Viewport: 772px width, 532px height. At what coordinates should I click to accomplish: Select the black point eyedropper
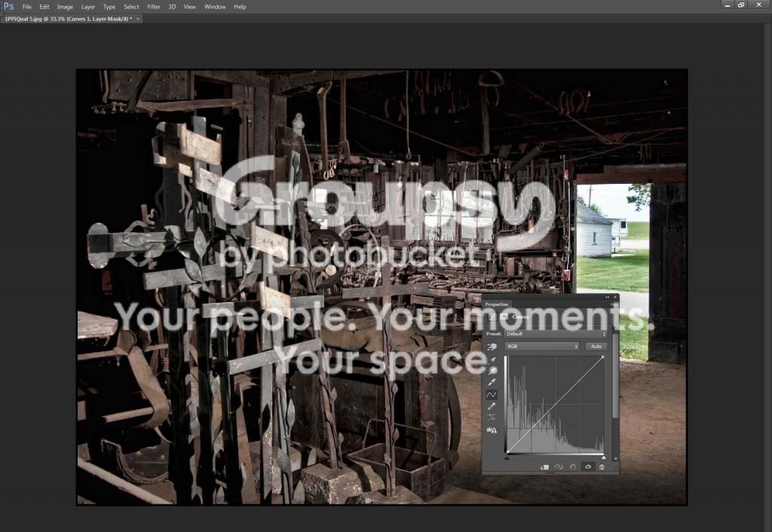point(492,360)
